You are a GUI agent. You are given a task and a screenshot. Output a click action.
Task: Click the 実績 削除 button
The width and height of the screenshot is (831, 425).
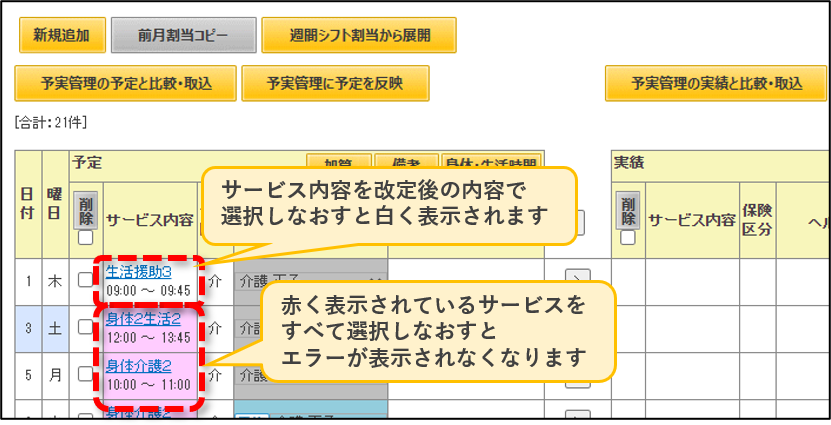(x=628, y=210)
